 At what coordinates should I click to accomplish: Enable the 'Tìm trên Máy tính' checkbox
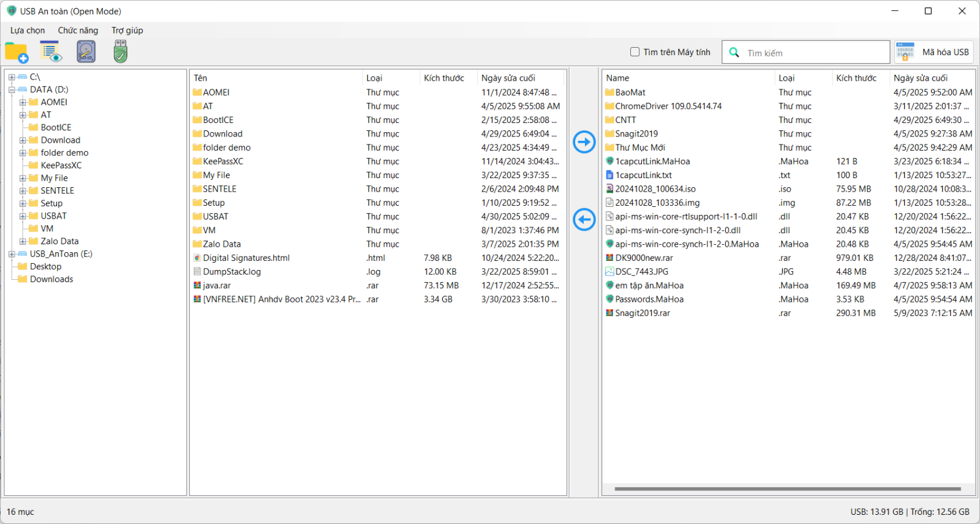click(x=635, y=52)
